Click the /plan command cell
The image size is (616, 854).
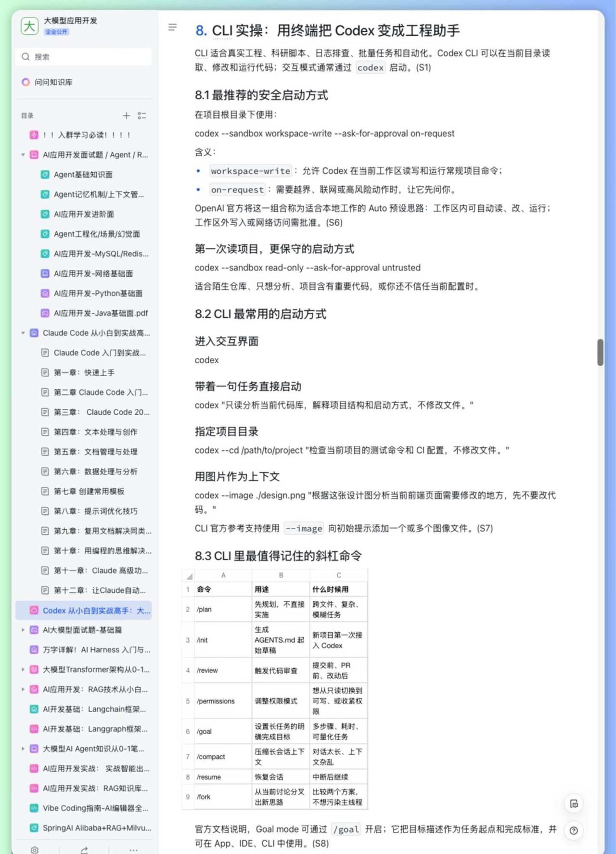pos(223,609)
